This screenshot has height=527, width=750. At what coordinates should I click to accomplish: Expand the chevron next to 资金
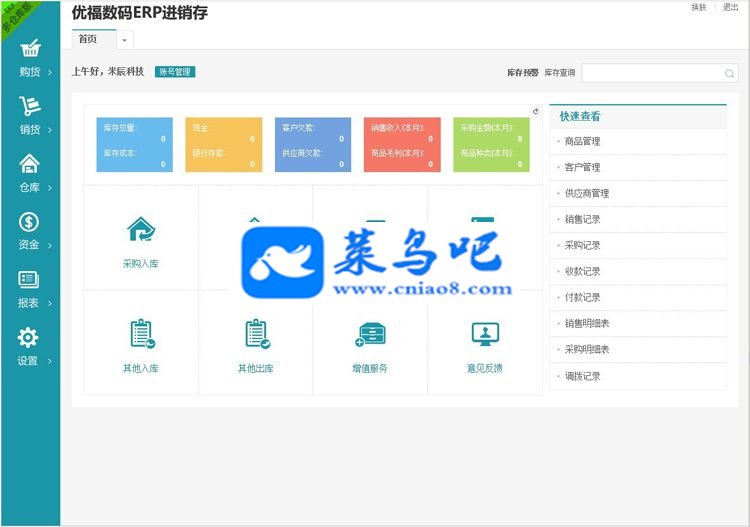pyautogui.click(x=49, y=245)
